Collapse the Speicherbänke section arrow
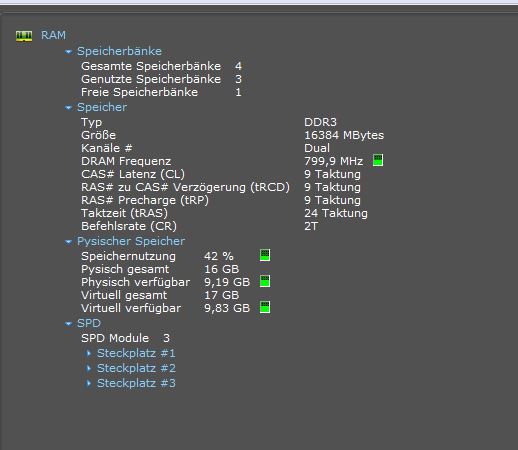 pyautogui.click(x=69, y=52)
